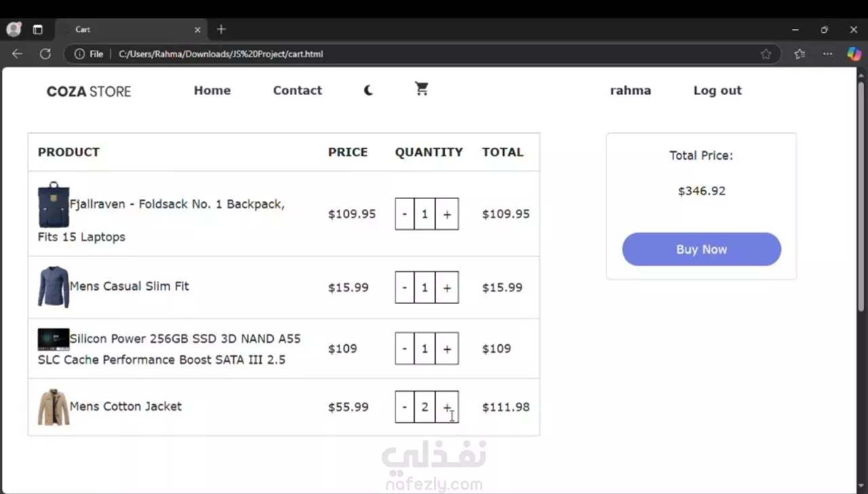Select the Fjallraven quantity value field
This screenshot has width=868, height=494.
click(425, 214)
